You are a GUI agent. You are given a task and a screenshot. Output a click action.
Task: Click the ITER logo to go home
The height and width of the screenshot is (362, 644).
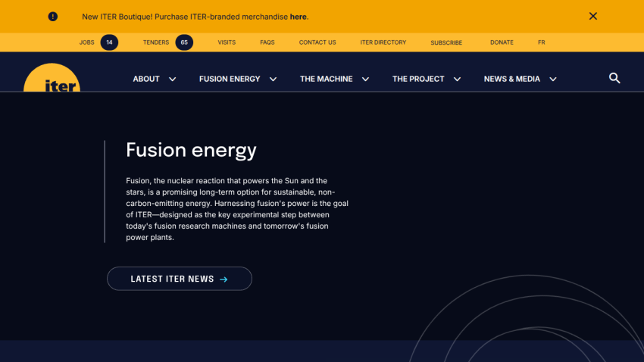pos(52,77)
